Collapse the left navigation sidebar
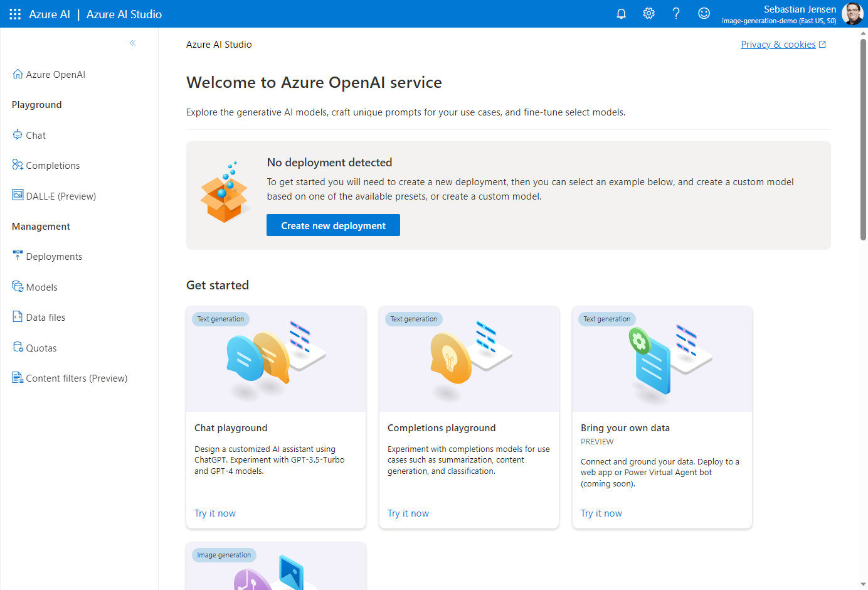Image resolution: width=868 pixels, height=590 pixels. 132,43
